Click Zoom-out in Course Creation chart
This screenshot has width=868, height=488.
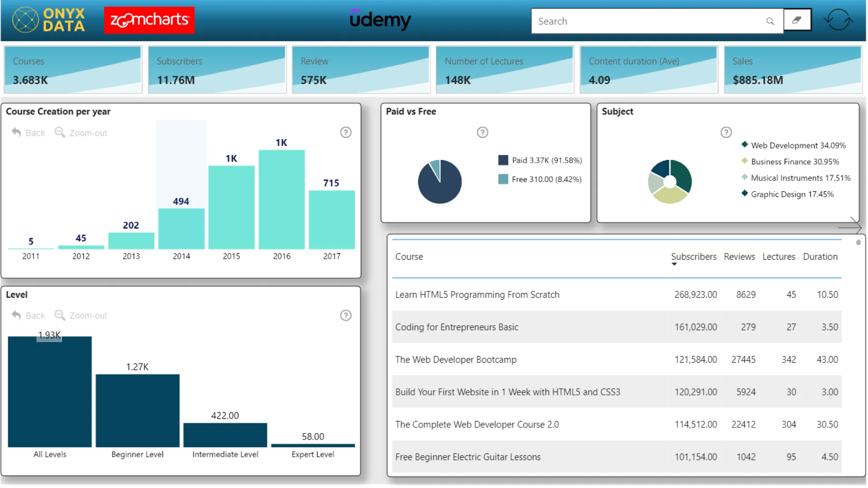click(x=81, y=133)
